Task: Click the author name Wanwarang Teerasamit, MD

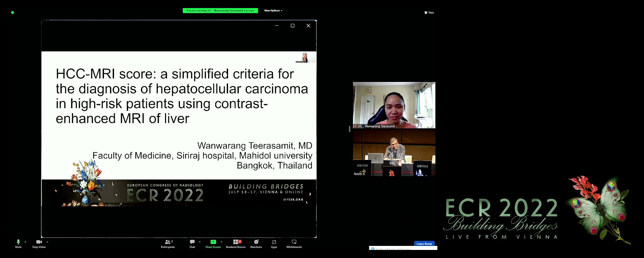Action: coord(255,145)
